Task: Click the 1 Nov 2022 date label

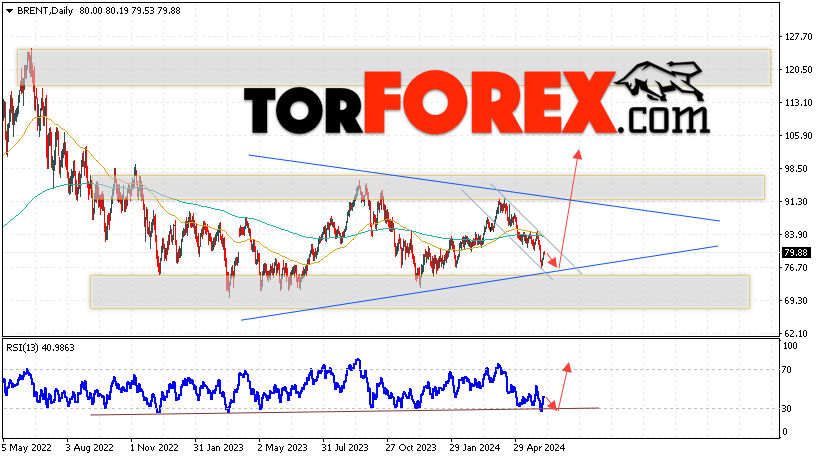Action: pyautogui.click(x=154, y=448)
